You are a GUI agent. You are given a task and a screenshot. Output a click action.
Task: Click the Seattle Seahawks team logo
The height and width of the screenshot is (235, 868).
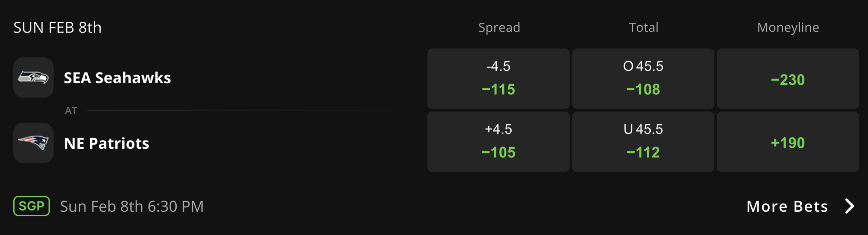(33, 78)
